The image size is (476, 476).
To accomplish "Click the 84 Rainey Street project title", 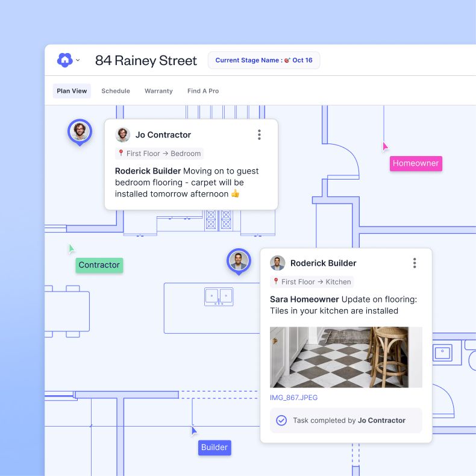I will click(x=146, y=60).
